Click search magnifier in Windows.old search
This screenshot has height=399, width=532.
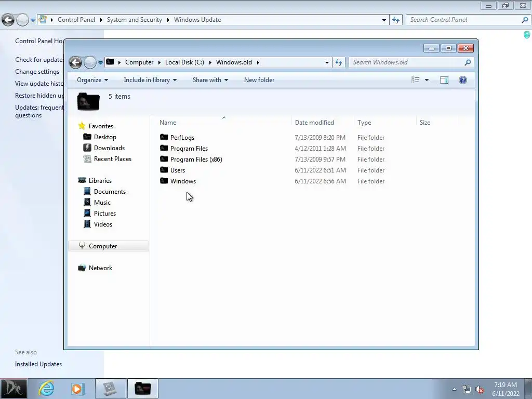click(x=468, y=62)
